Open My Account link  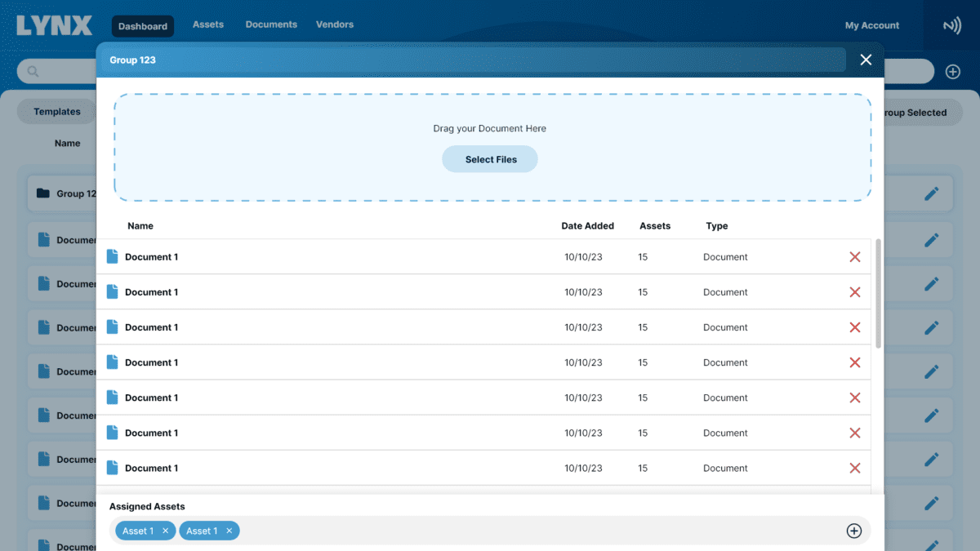pos(871,25)
